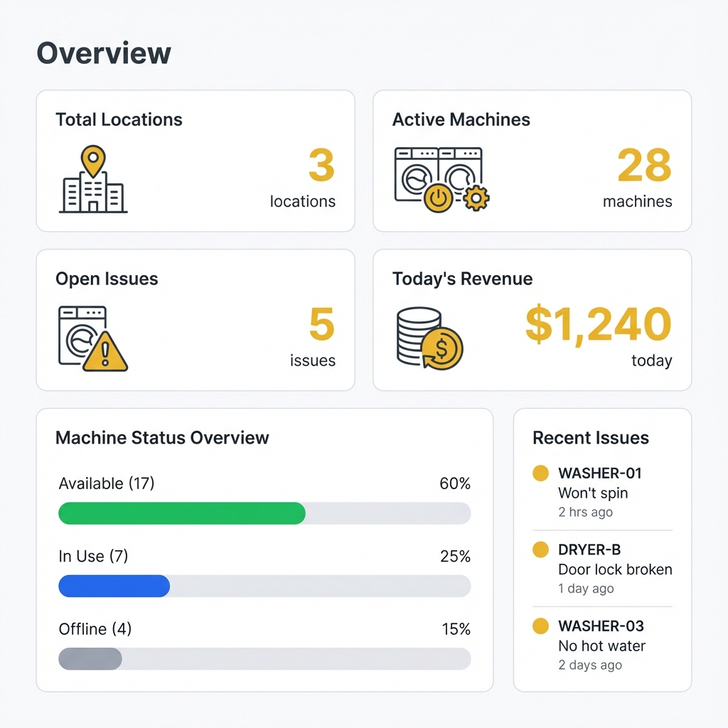Screen dimensions: 728x728
Task: Click the dollar sign circle icon
Action: tap(442, 348)
